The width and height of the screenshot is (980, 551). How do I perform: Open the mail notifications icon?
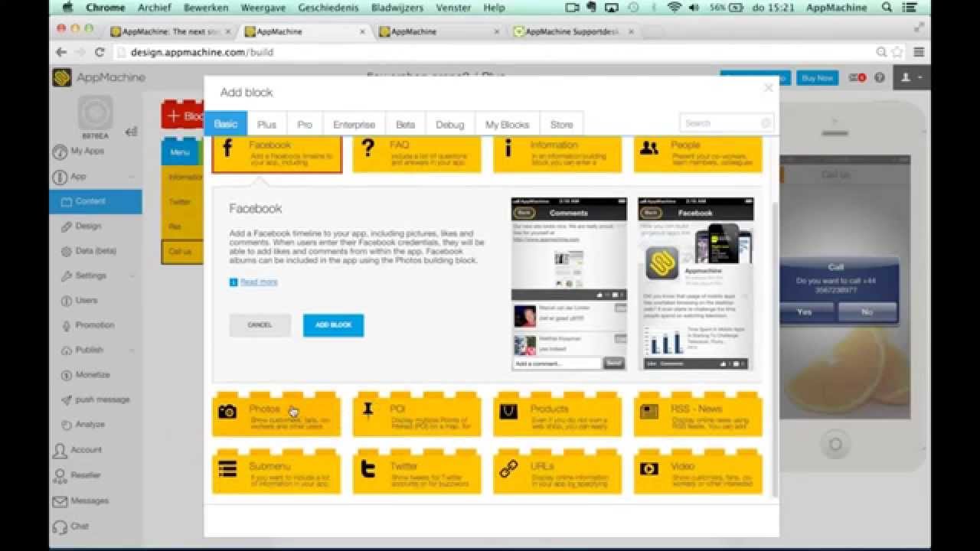857,78
